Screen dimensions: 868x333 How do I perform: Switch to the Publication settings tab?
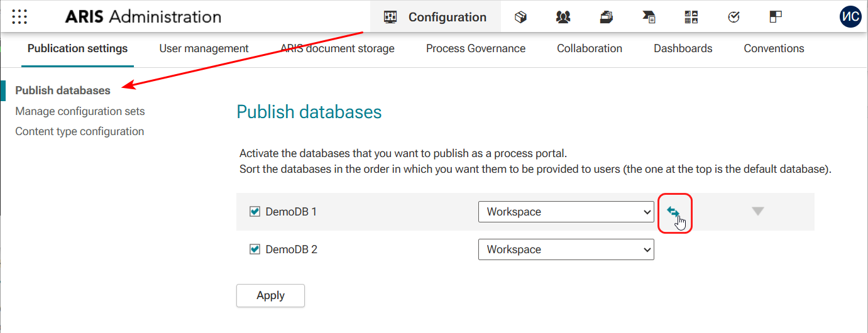77,48
